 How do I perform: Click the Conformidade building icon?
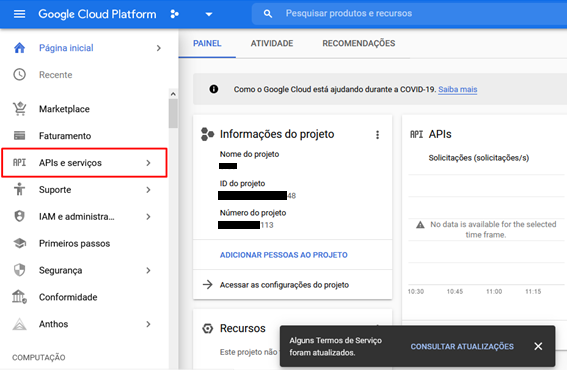[20, 297]
